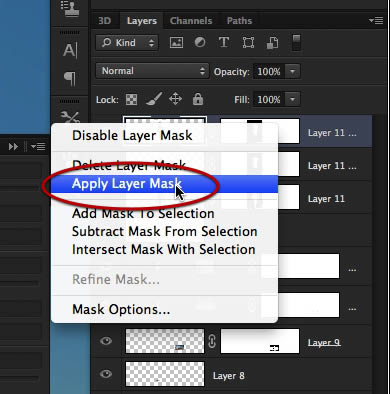Switch to the Channels tab
Image resolution: width=390 pixels, height=394 pixels.
click(191, 21)
